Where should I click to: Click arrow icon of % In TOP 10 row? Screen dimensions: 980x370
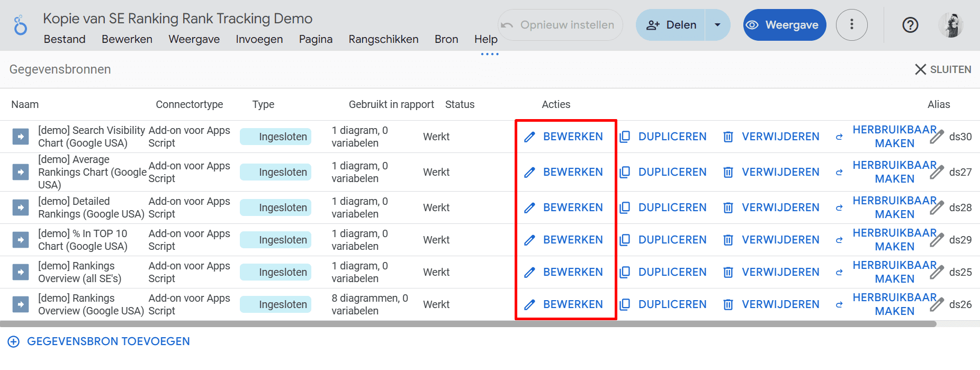21,240
